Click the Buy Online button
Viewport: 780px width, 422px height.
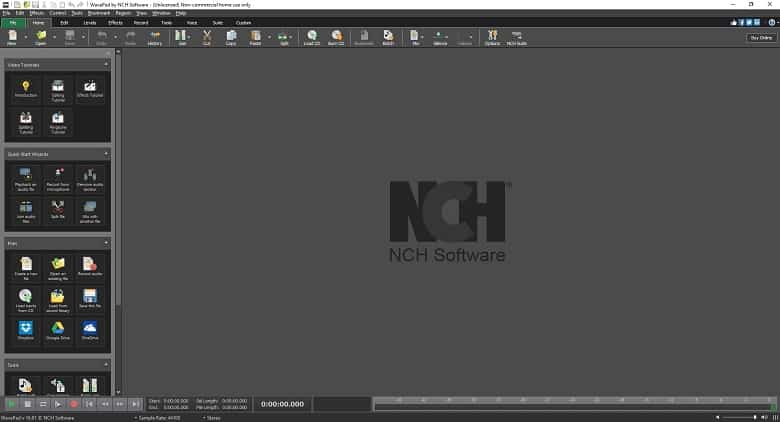[x=761, y=38]
